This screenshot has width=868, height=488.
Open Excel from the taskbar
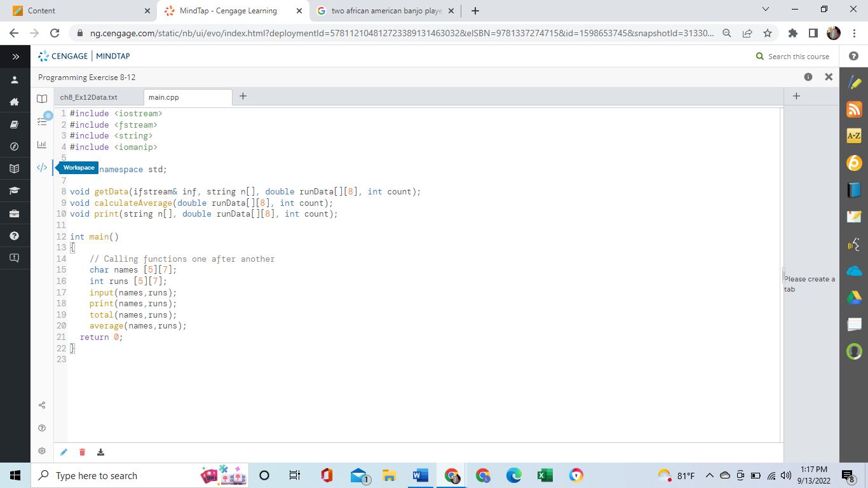point(545,475)
